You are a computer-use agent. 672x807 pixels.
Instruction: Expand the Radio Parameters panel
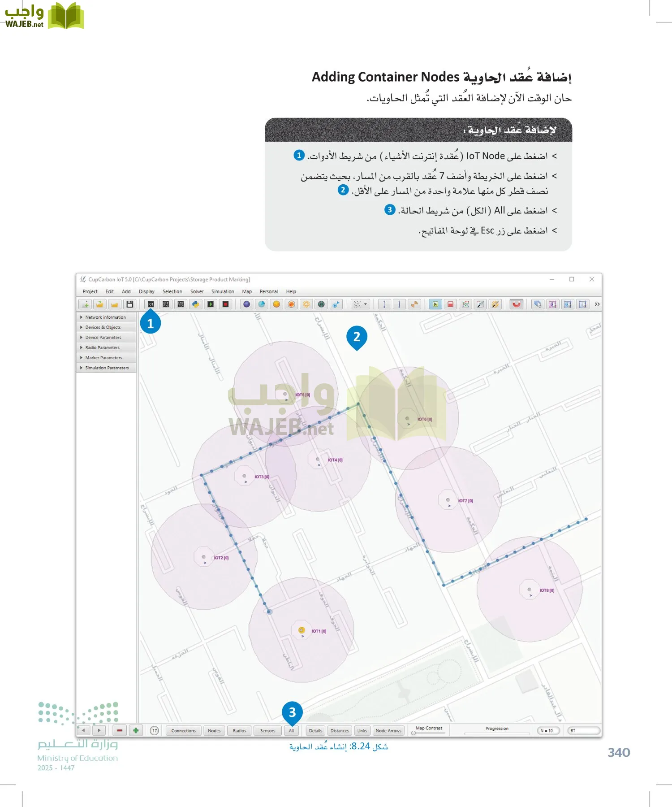[x=107, y=347]
